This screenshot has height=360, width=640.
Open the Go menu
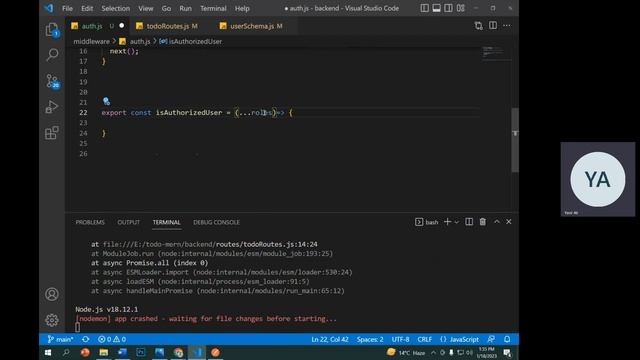click(x=166, y=8)
